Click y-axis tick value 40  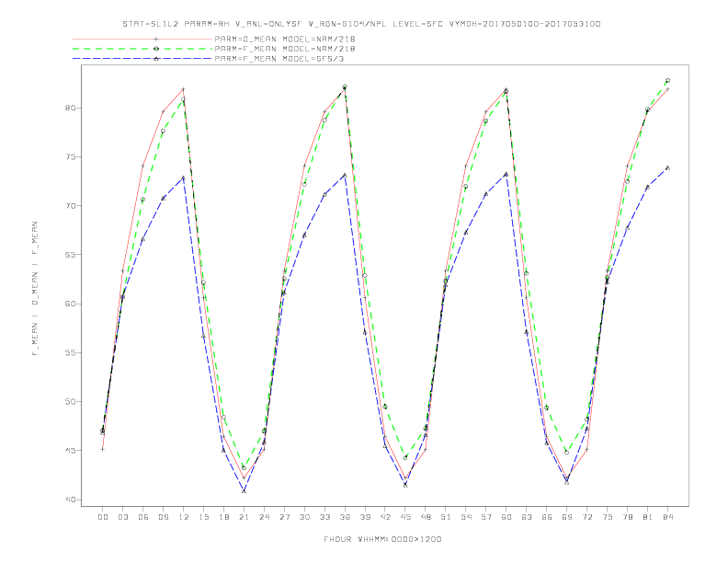tap(70, 500)
